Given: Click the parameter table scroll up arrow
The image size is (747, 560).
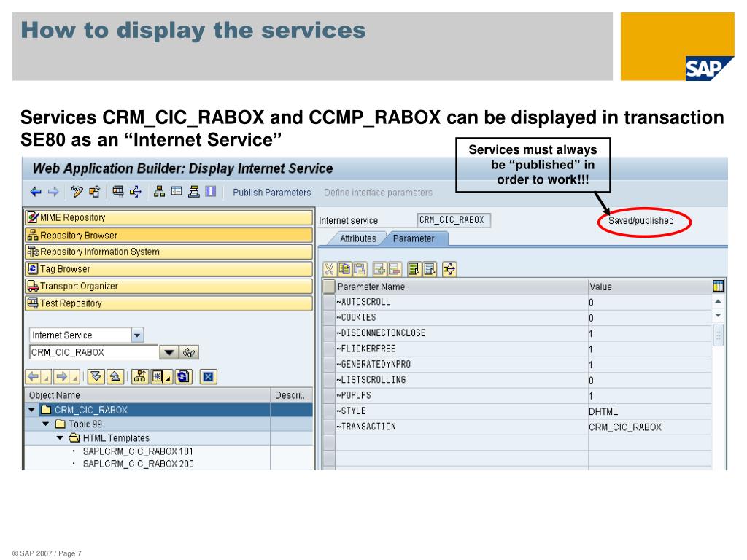Looking at the screenshot, I should pos(718,301).
